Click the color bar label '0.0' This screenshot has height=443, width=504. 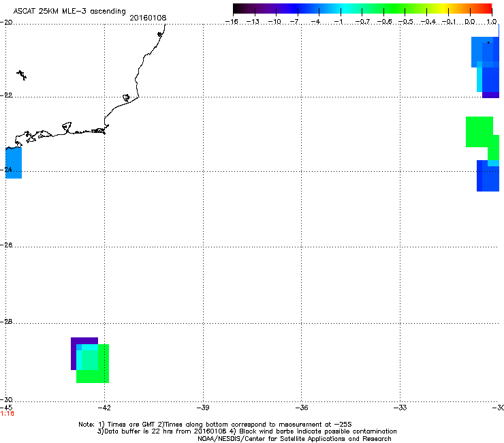(x=470, y=22)
